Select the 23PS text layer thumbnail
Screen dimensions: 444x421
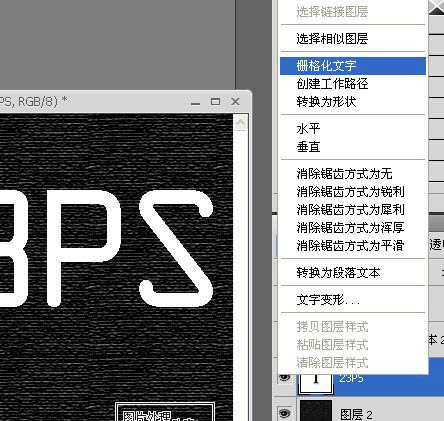pos(316,383)
